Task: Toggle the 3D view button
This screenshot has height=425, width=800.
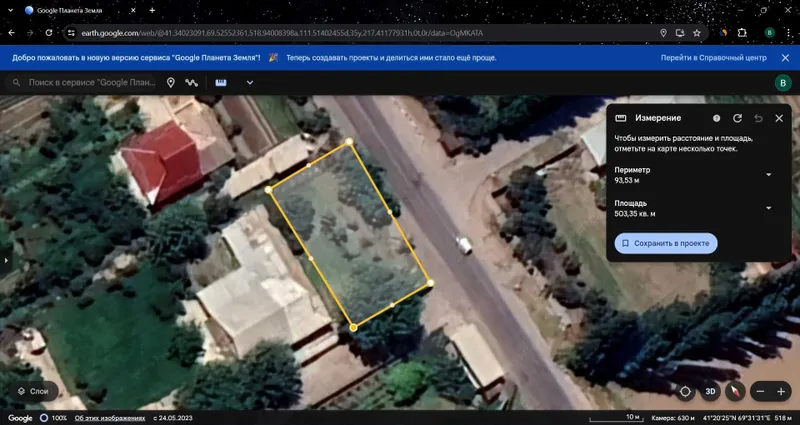Action: [x=710, y=391]
